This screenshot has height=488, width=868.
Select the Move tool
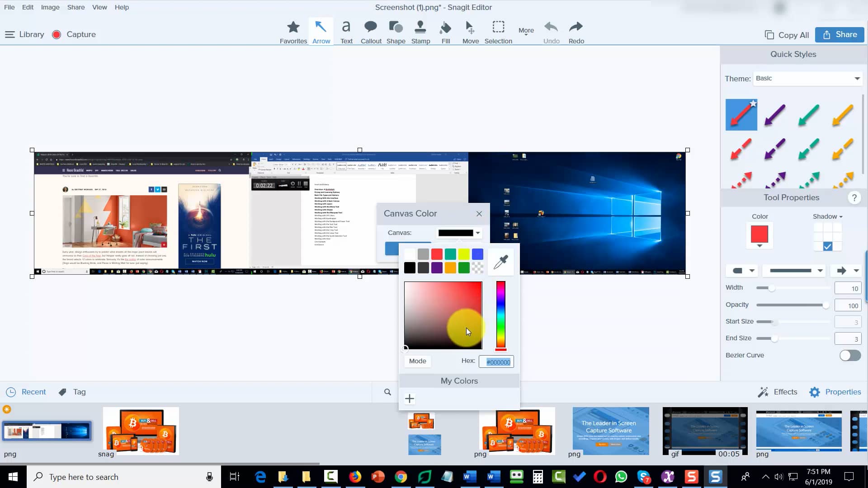(x=470, y=31)
